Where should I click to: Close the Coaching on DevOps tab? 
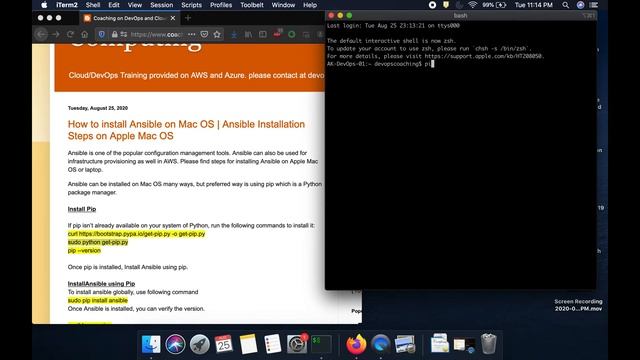[x=173, y=18]
